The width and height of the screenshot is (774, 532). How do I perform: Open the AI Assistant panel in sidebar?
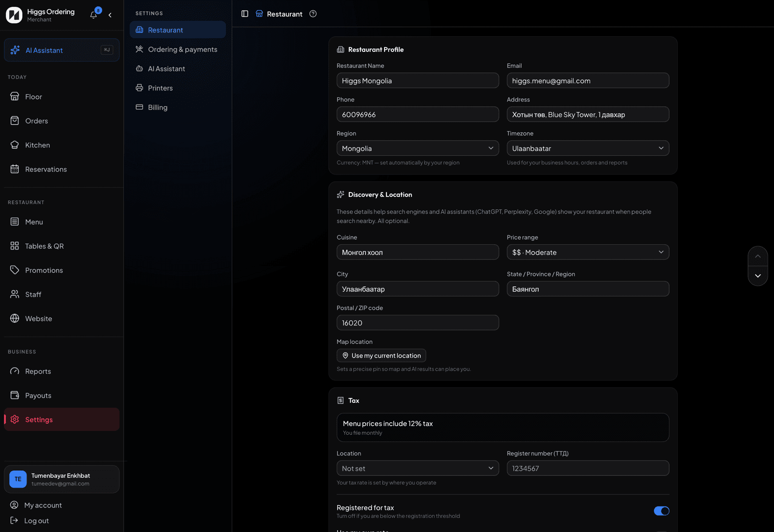coord(61,50)
